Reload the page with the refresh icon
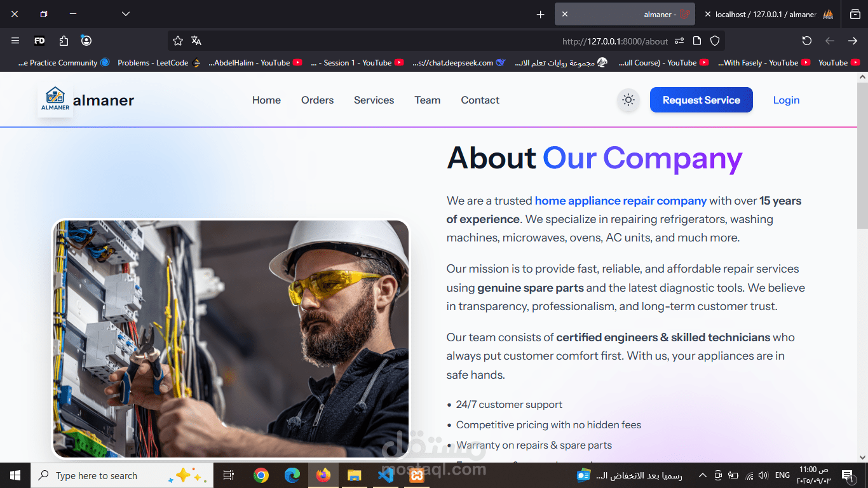This screenshot has width=868, height=488. tap(807, 41)
